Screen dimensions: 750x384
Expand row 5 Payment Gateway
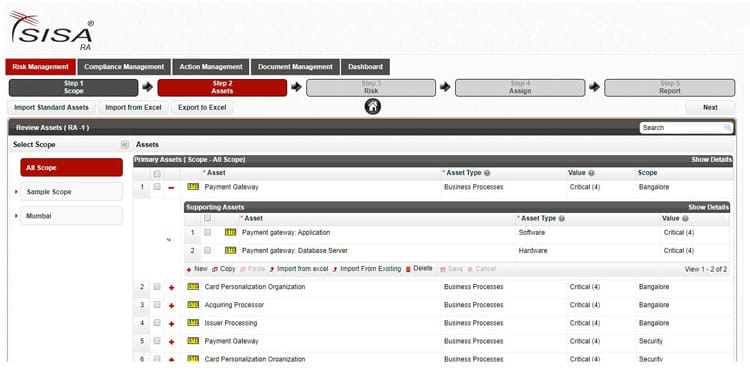pos(171,342)
